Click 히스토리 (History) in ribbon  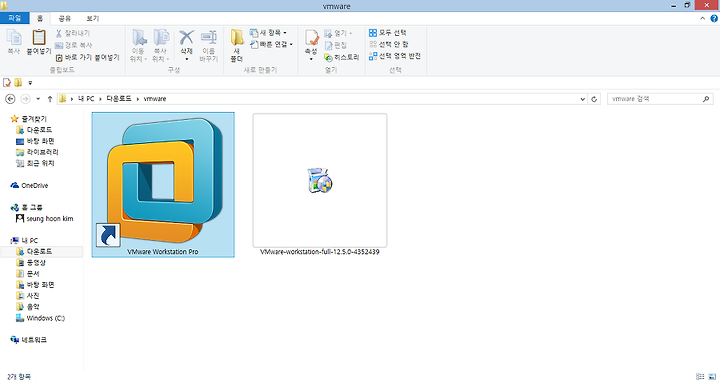click(x=341, y=57)
